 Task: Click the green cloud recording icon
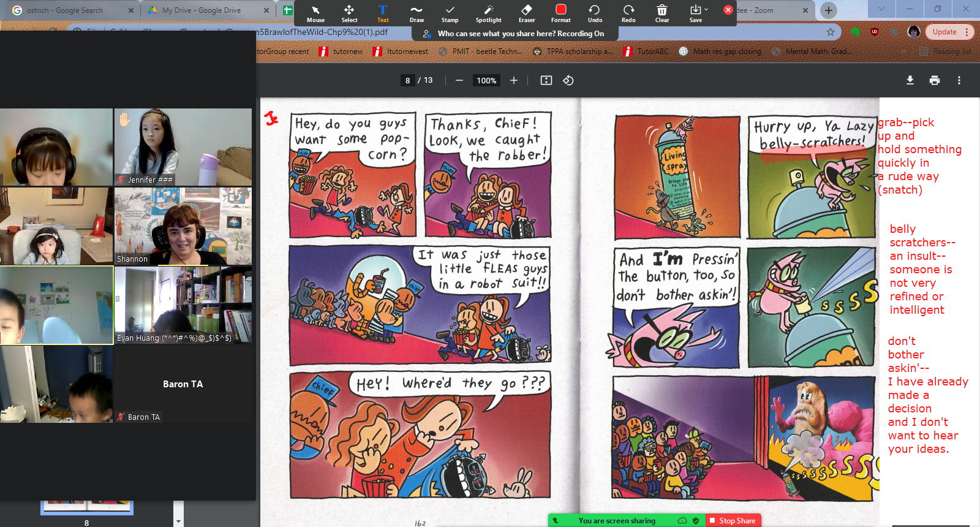(x=682, y=520)
